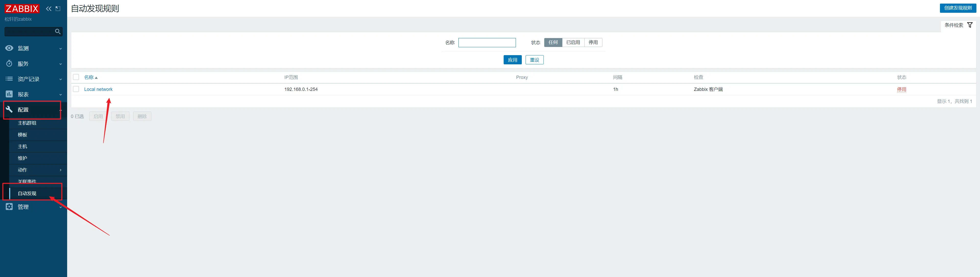Open the 主机 configuration menu item
The width and height of the screenshot is (980, 277).
22,147
